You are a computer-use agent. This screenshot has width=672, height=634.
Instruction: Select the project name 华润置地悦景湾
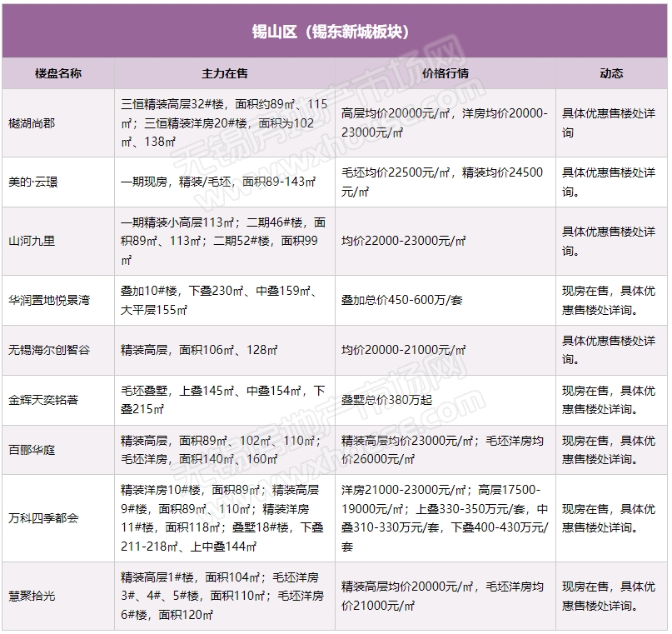[x=49, y=300]
